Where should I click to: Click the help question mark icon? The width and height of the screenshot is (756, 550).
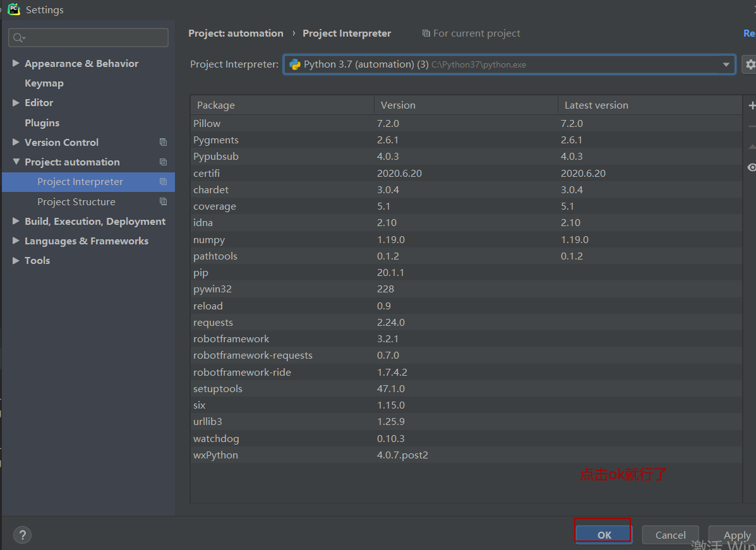(x=22, y=535)
